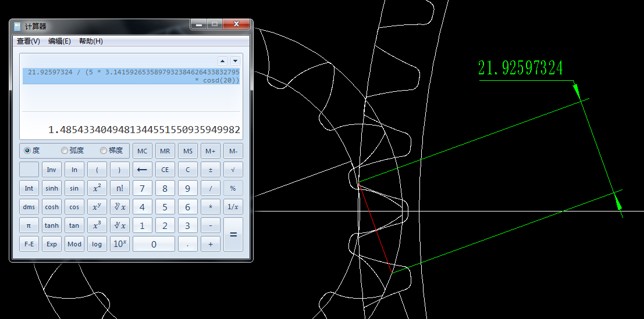Click the calculator result display value
Image resolution: width=644 pixels, height=319 pixels.
point(144,130)
